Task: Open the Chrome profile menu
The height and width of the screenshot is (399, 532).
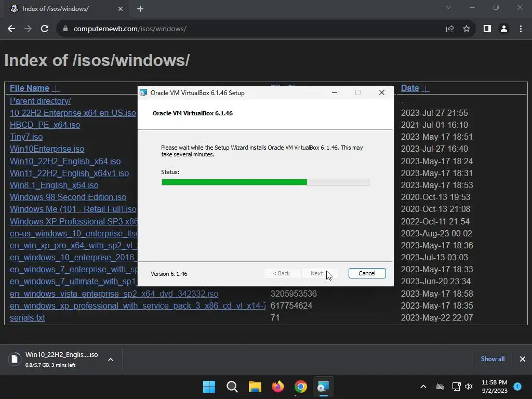Action: 504,29
